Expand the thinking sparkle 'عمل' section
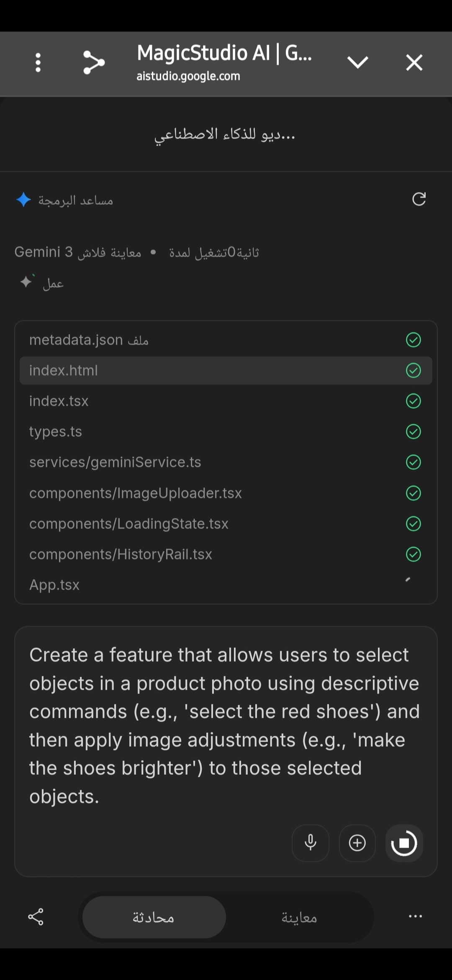 point(43,283)
